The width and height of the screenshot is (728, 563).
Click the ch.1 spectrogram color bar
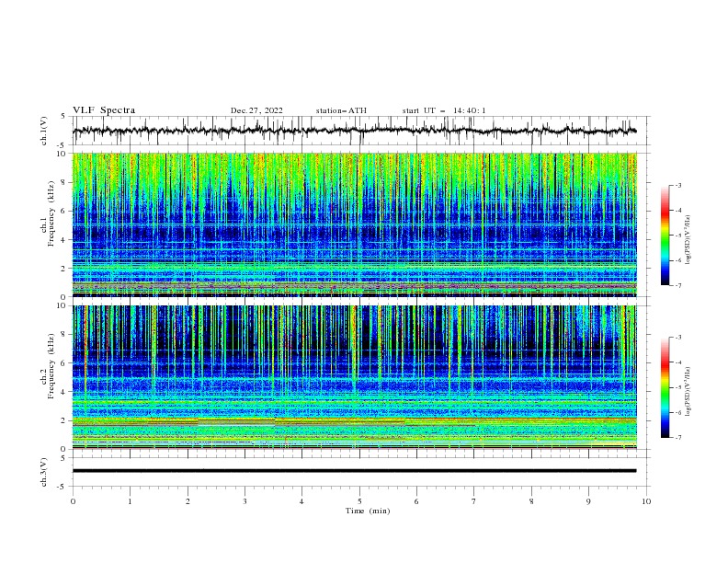tap(665, 236)
